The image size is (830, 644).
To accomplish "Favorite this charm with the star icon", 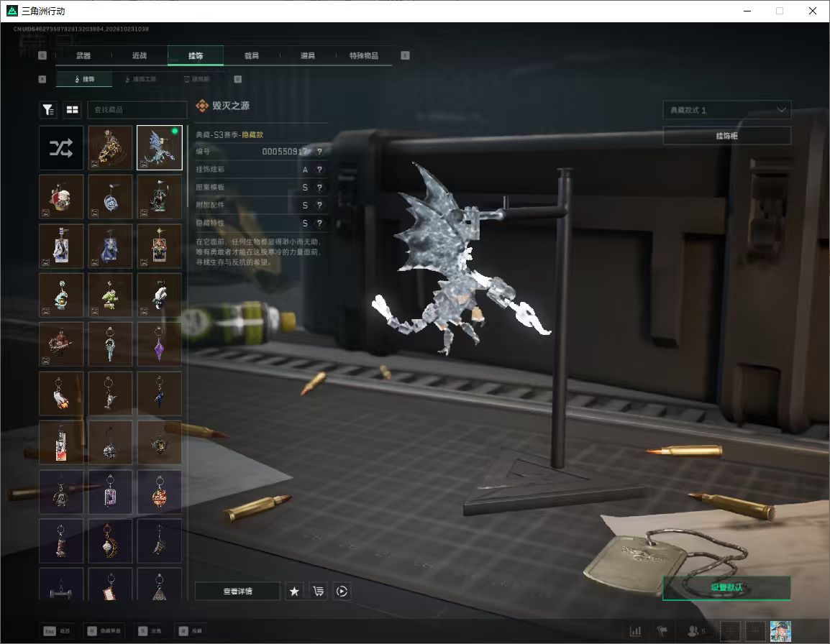I will (x=294, y=591).
